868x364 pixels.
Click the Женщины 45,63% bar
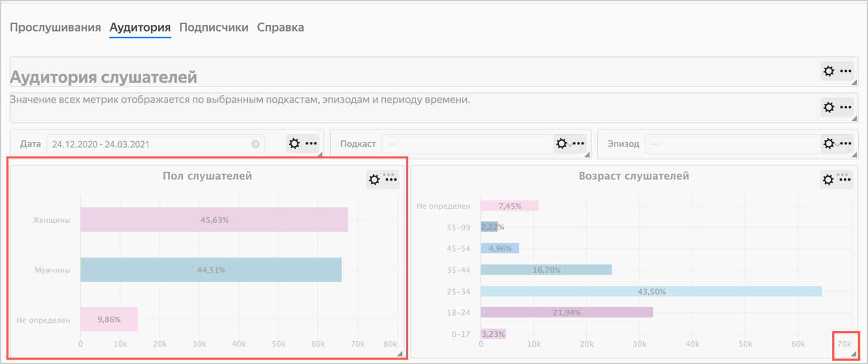214,220
